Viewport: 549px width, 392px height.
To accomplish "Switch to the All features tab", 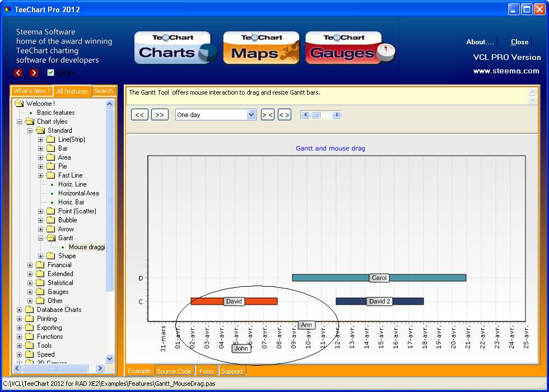I will pos(72,91).
